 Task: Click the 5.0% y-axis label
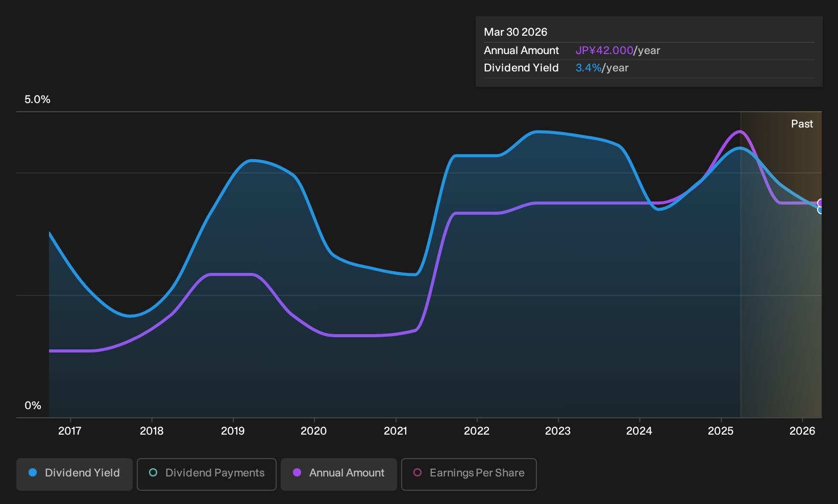[37, 99]
